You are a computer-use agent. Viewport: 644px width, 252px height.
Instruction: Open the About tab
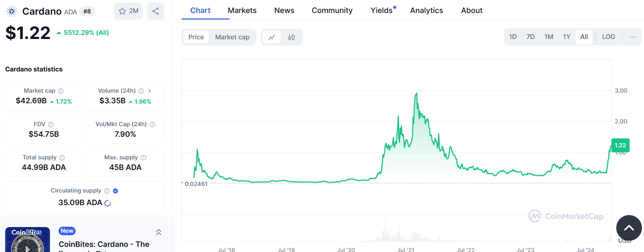(472, 10)
